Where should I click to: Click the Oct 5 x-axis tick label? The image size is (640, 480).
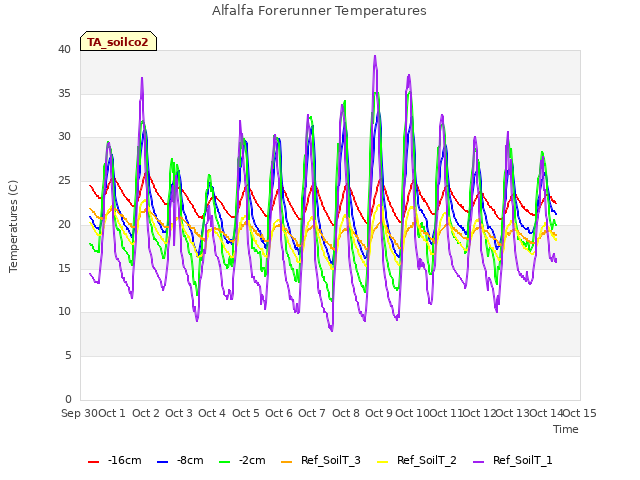pyautogui.click(x=246, y=413)
